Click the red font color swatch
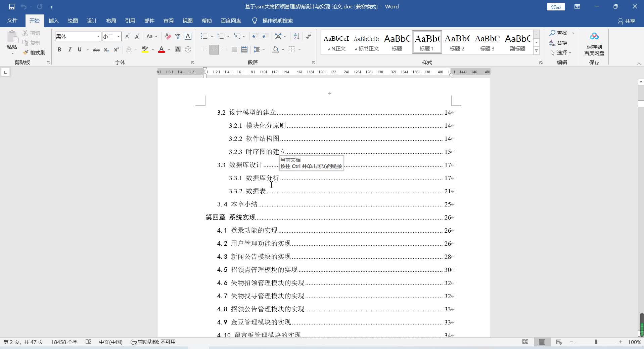The image size is (644, 349). click(162, 50)
